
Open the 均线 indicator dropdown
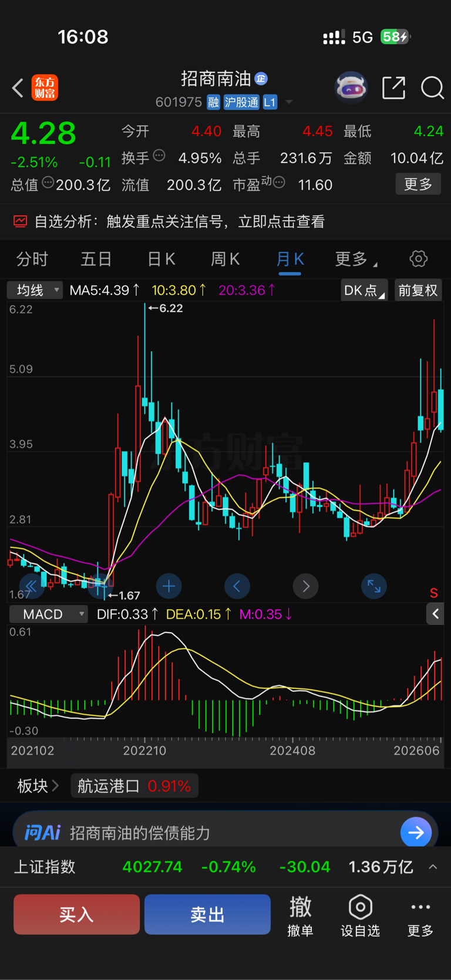[35, 290]
